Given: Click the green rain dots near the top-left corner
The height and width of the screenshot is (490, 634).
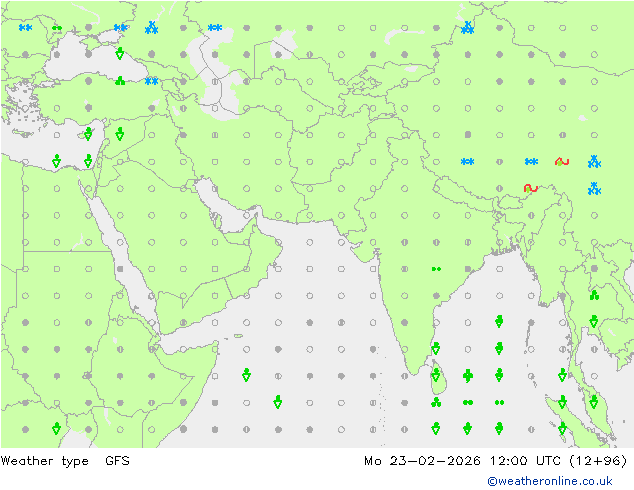Looking at the screenshot, I should (57, 28).
